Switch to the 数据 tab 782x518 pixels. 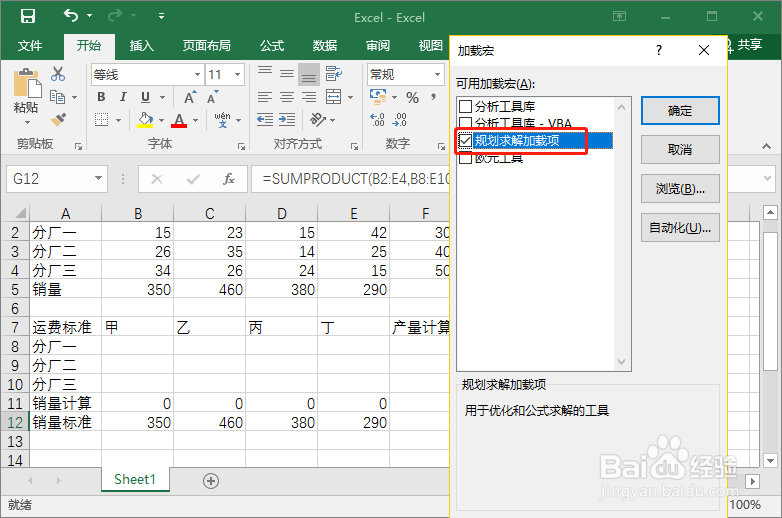click(325, 46)
